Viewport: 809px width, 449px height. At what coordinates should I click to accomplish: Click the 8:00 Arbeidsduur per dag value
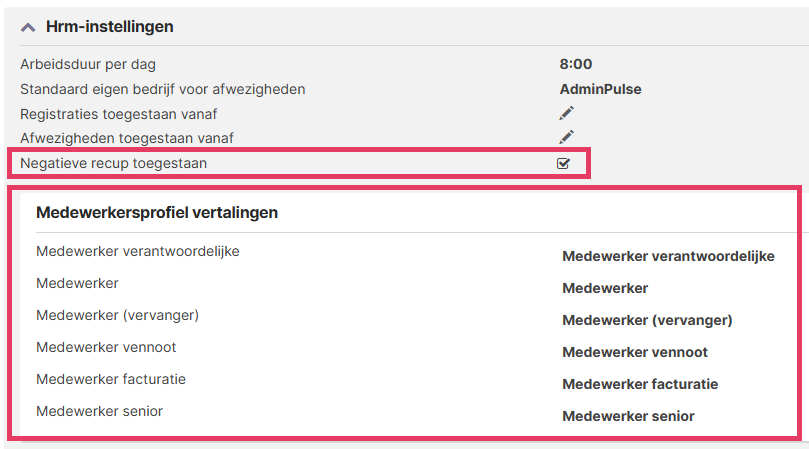coord(576,64)
